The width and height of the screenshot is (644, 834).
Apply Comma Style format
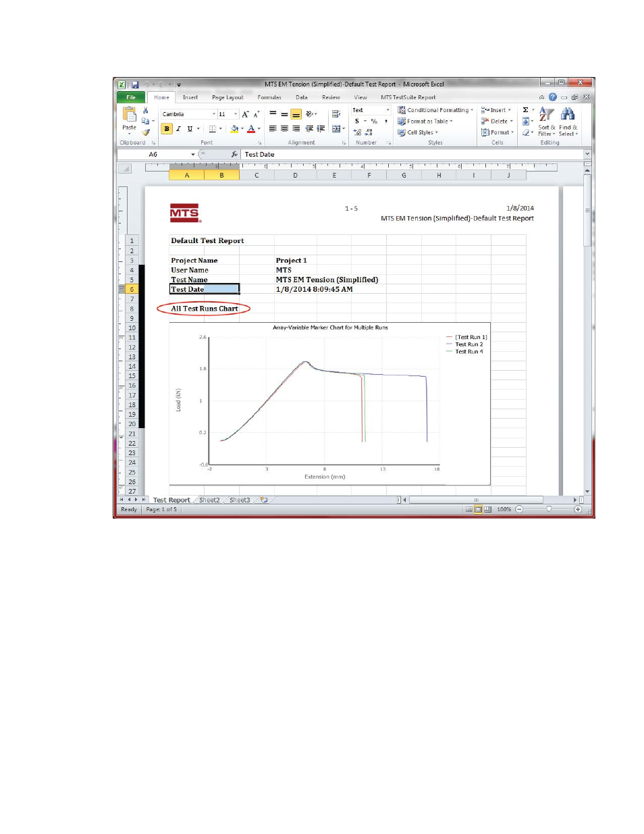click(x=386, y=122)
